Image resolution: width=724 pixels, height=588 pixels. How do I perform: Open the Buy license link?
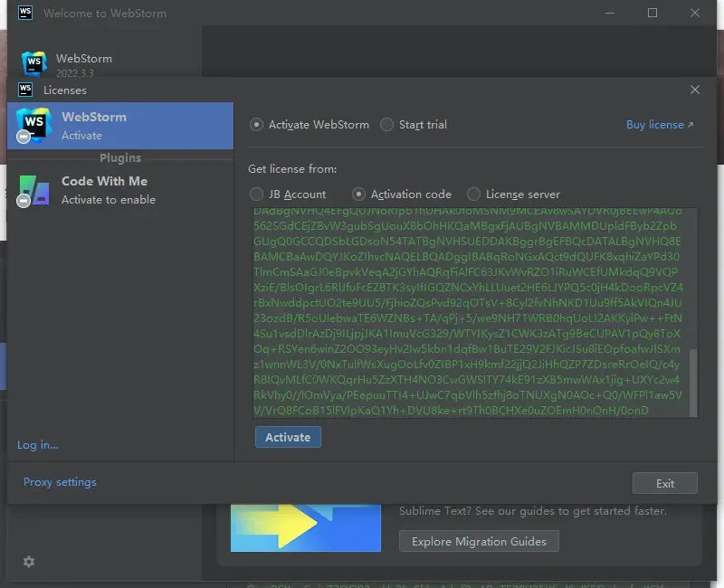click(x=659, y=125)
